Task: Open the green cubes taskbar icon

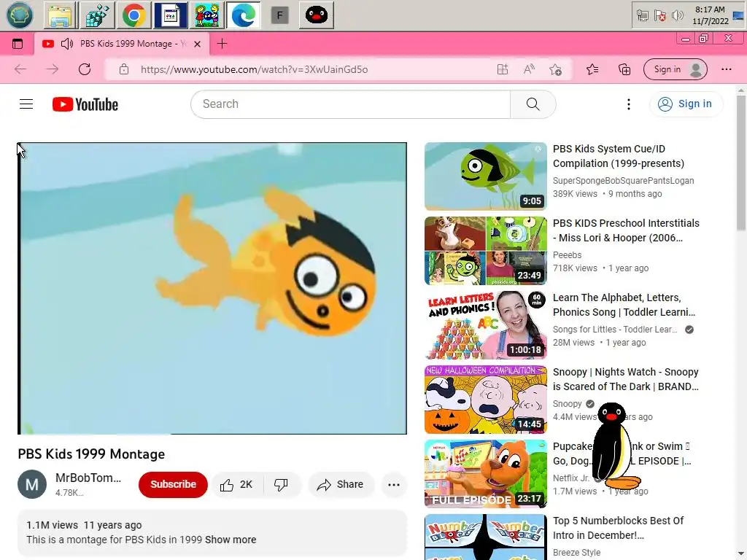Action: click(x=97, y=15)
